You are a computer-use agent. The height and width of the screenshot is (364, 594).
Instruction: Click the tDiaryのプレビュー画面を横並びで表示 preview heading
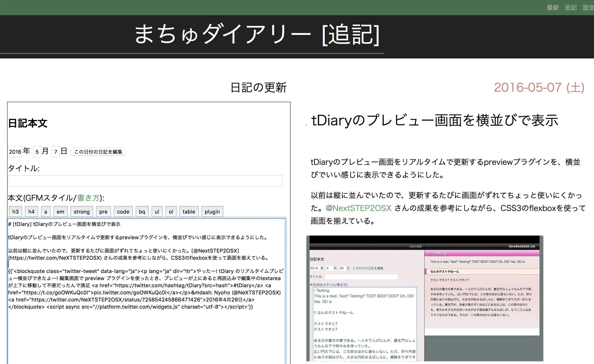point(434,120)
